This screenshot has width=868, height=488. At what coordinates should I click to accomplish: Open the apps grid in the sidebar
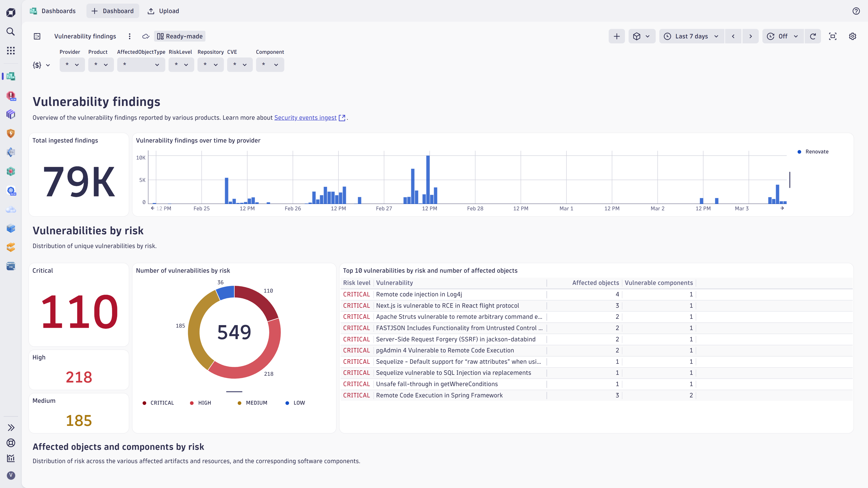point(10,51)
